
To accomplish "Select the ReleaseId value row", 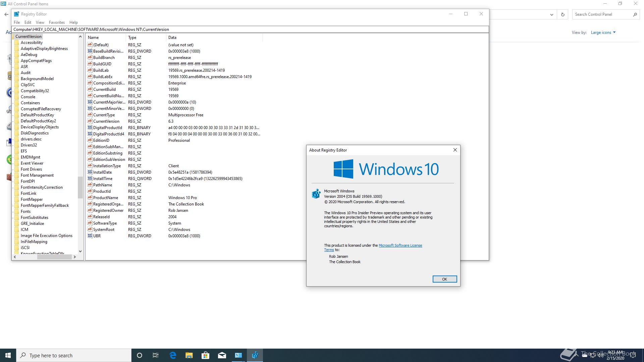I will point(174,217).
